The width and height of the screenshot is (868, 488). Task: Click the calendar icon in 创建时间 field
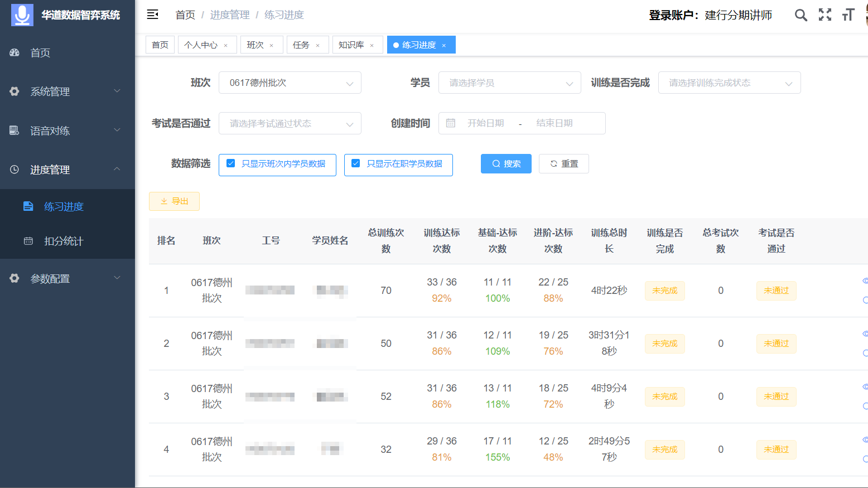[x=451, y=123]
